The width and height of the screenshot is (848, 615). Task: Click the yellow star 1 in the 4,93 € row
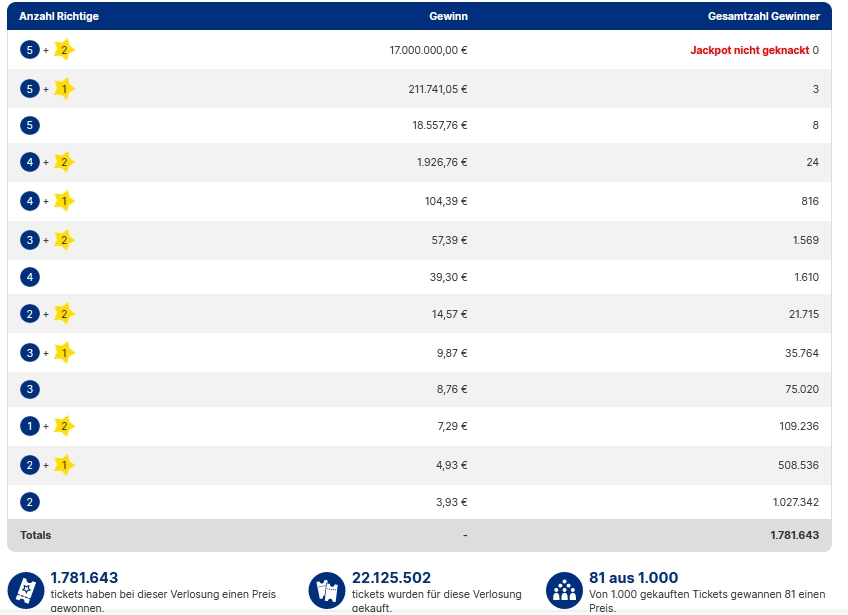(x=64, y=465)
